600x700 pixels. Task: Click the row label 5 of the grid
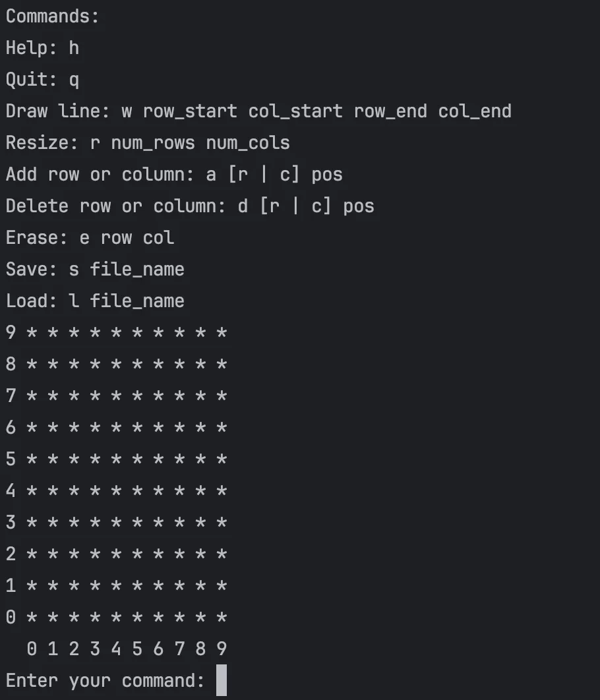pyautogui.click(x=11, y=459)
